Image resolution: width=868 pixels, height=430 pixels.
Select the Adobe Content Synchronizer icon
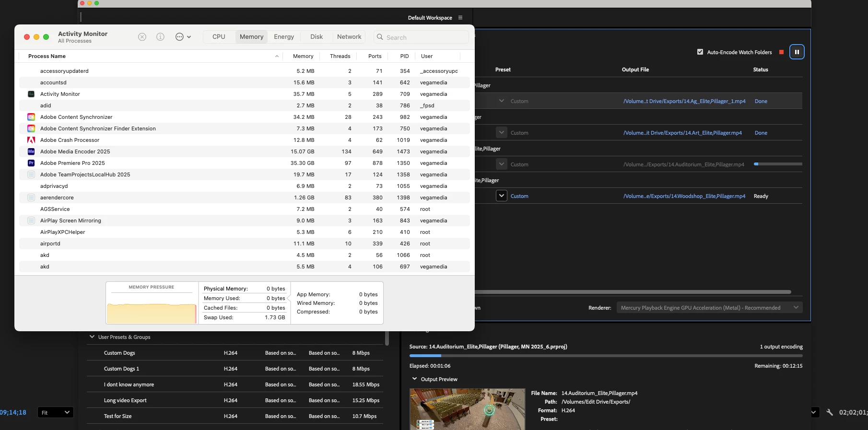click(x=31, y=117)
